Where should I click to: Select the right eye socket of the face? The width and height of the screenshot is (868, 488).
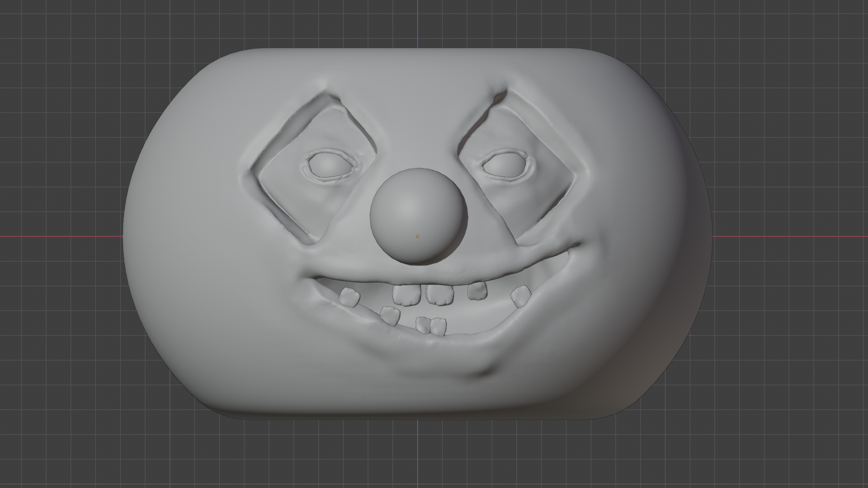tap(505, 166)
